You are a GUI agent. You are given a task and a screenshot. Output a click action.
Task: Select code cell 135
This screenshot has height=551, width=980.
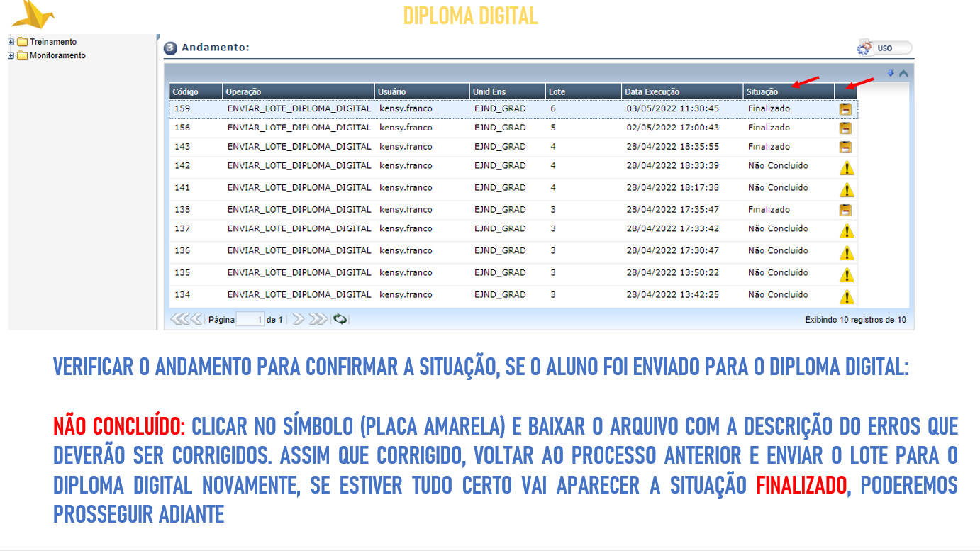pos(182,273)
